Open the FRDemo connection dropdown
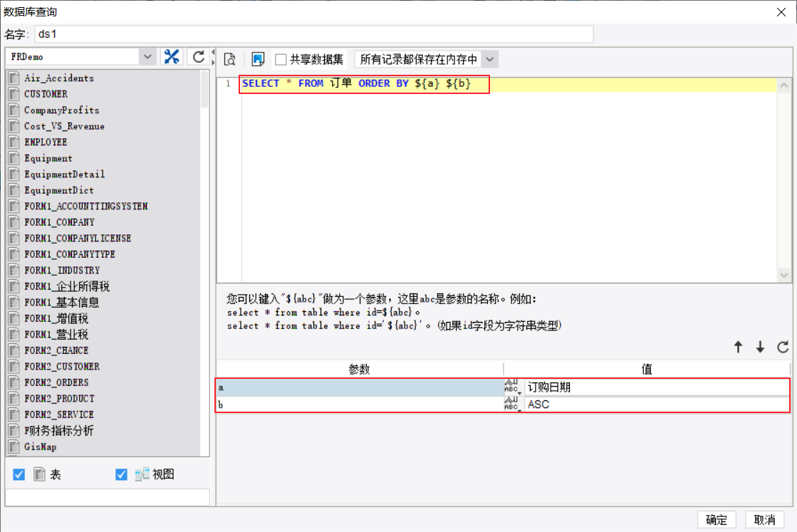This screenshot has height=532, width=797. pyautogui.click(x=147, y=57)
